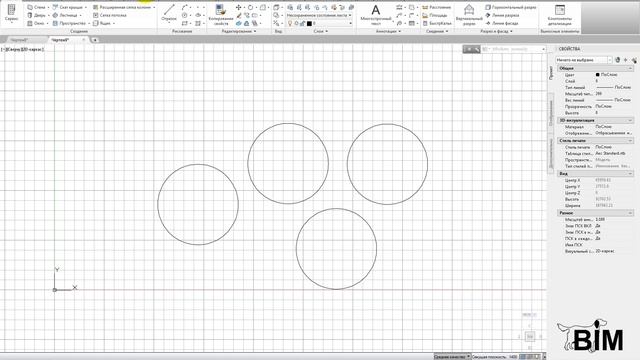
Task: Expand the Разрез и фасад panel dropdown
Action: click(511, 31)
